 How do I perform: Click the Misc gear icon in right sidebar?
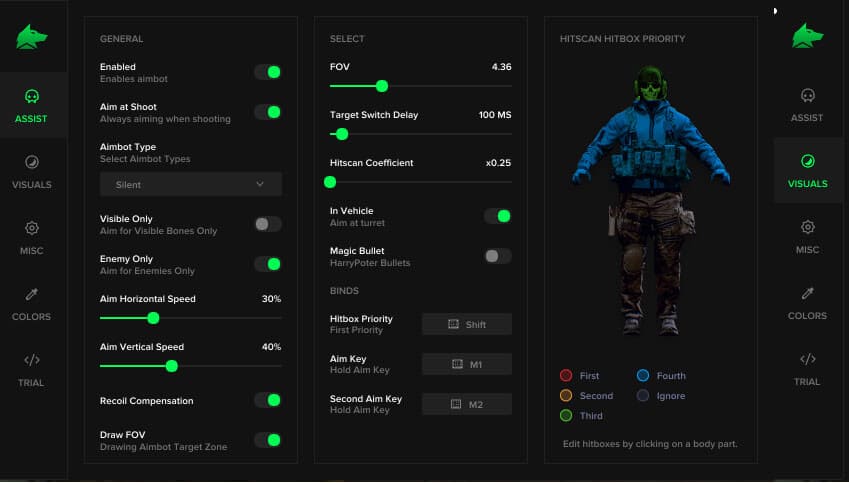[x=807, y=228]
